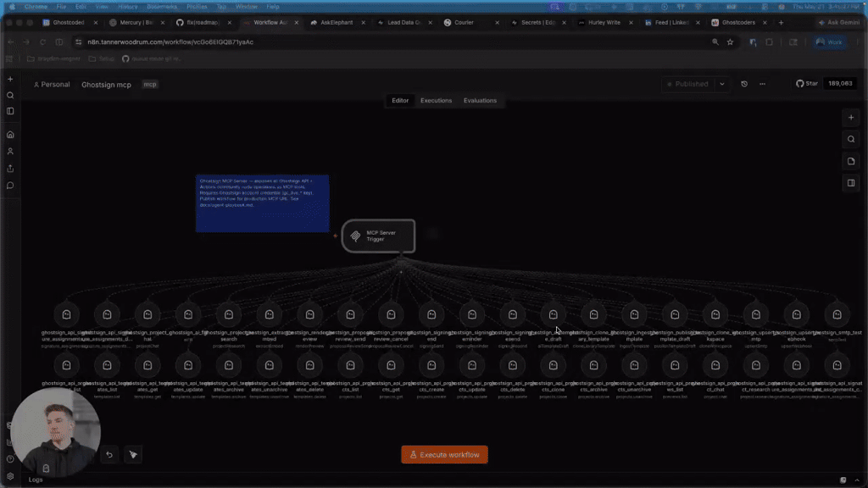
Task: Open the templates_delete node
Action: click(309, 365)
